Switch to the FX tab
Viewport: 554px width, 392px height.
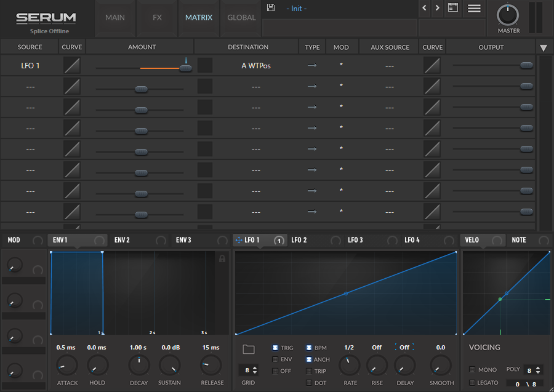(157, 18)
